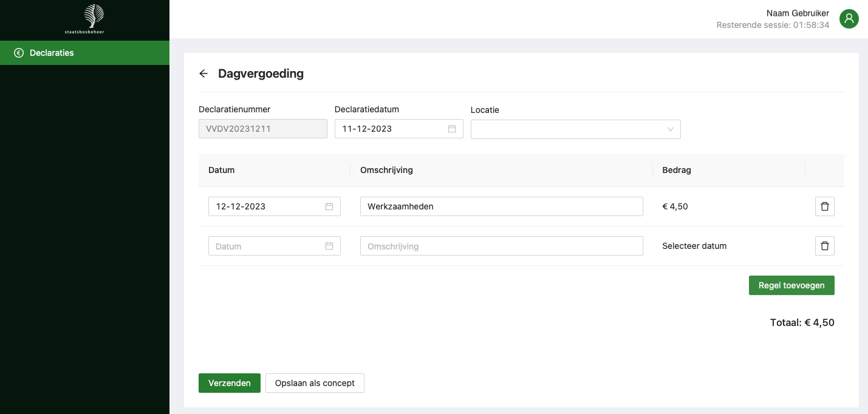Click the Selecteer datum text

coord(694,246)
